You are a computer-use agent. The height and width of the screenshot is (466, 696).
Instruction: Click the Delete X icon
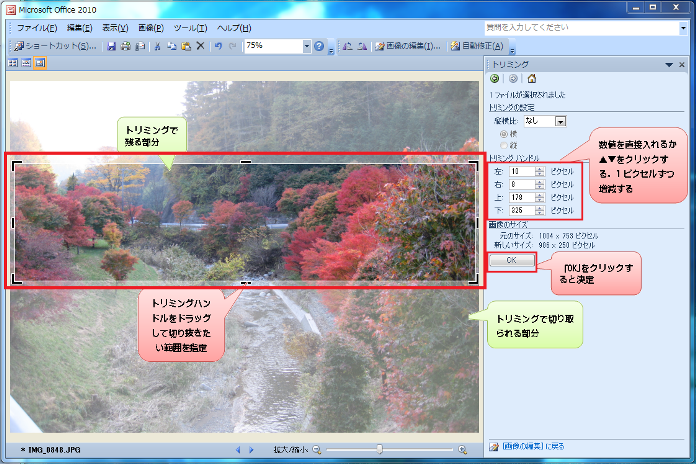[x=200, y=46]
